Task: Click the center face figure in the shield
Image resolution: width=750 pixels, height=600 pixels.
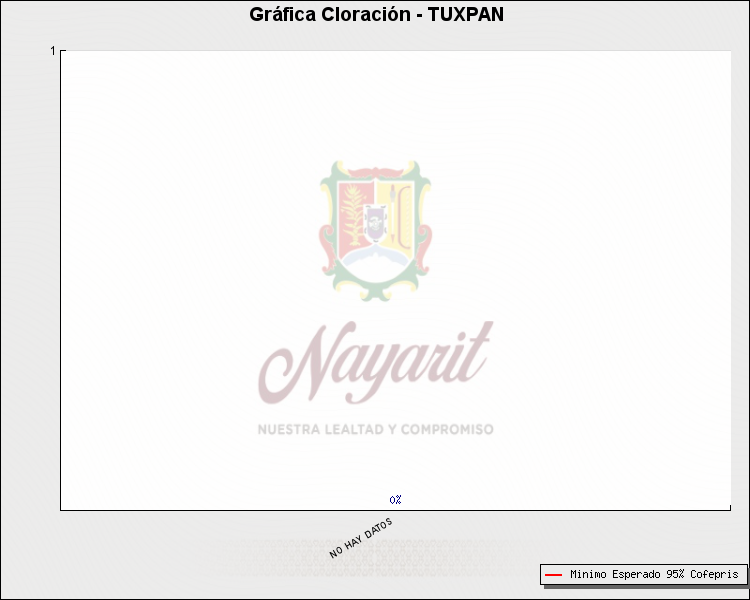Action: (x=376, y=223)
